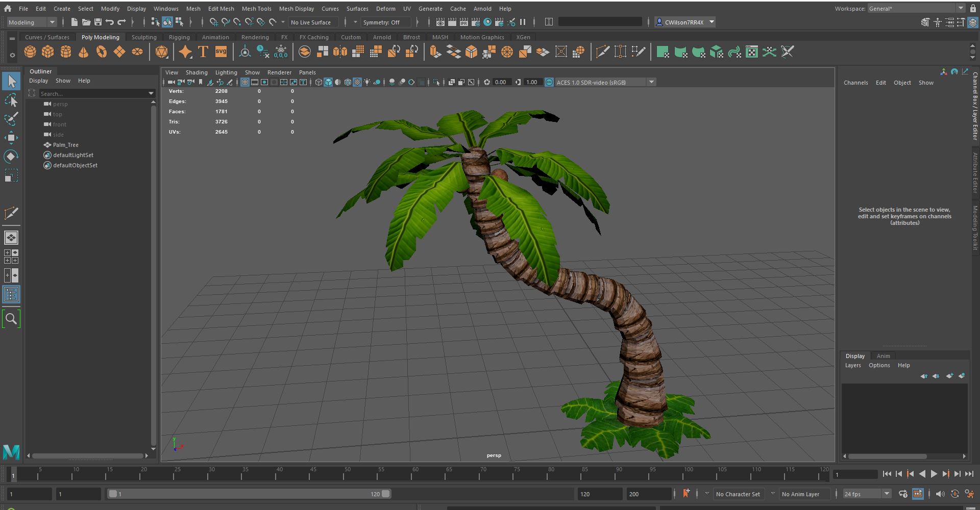Expand the ACES 1.0 SDR-video view transform dropdown

[651, 82]
